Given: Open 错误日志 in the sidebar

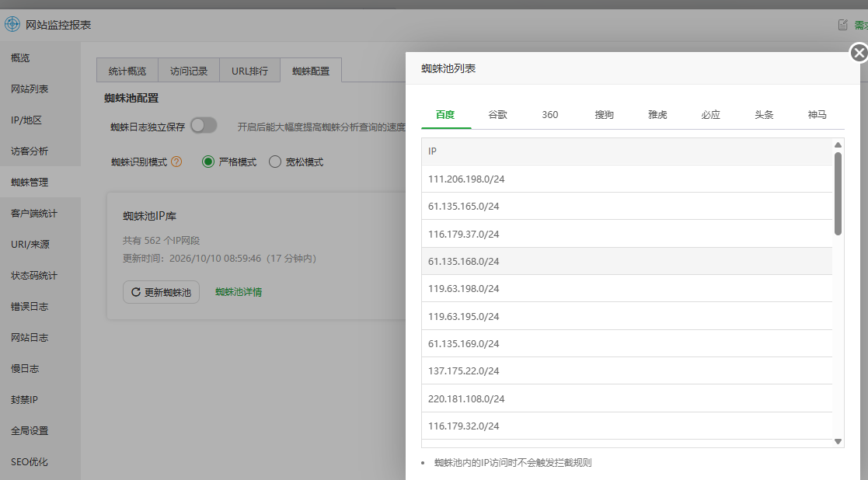Looking at the screenshot, I should [x=40, y=306].
